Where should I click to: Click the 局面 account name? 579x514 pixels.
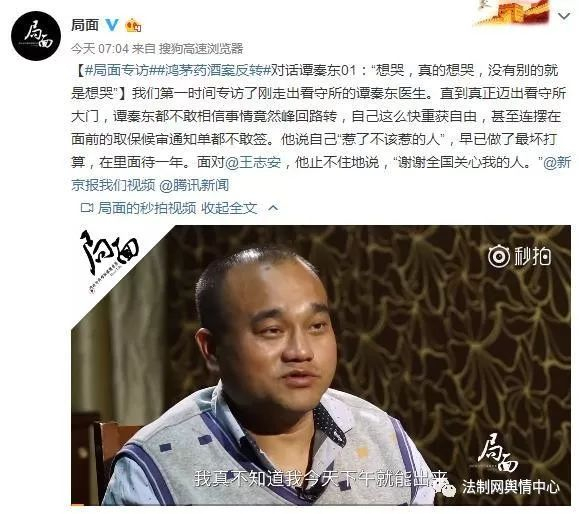point(85,25)
